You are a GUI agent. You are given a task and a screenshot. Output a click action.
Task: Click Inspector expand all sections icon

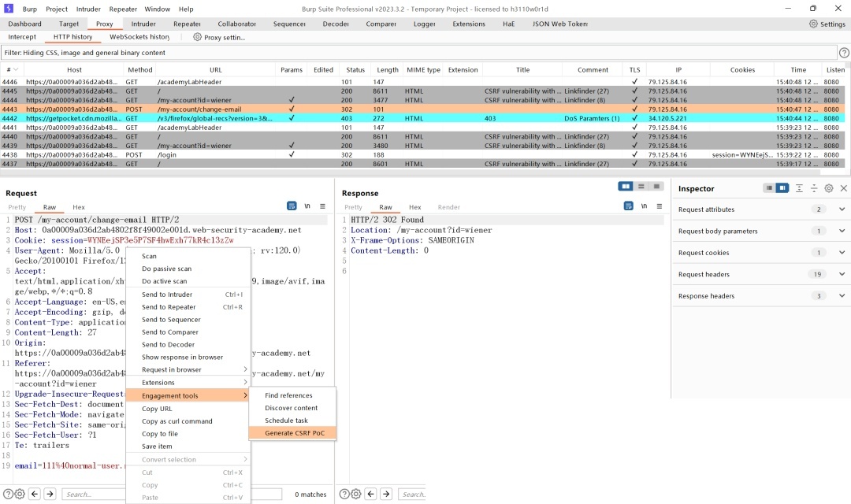click(x=799, y=188)
